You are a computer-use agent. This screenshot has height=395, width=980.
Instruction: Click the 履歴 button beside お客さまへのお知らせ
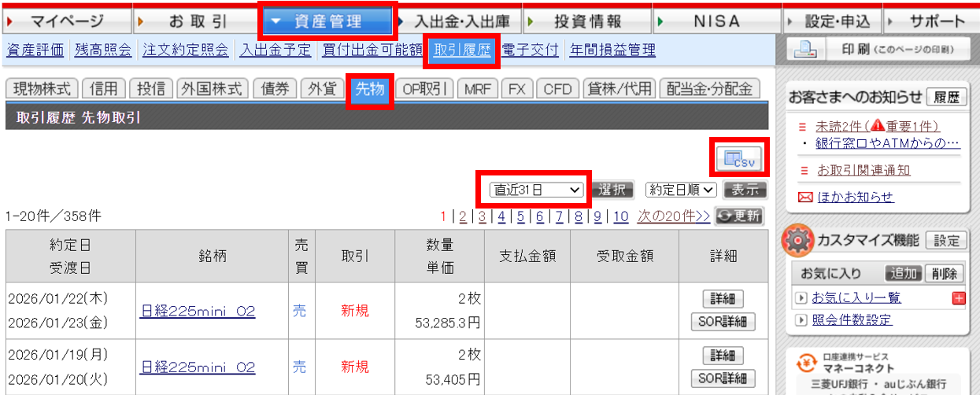pos(948,98)
